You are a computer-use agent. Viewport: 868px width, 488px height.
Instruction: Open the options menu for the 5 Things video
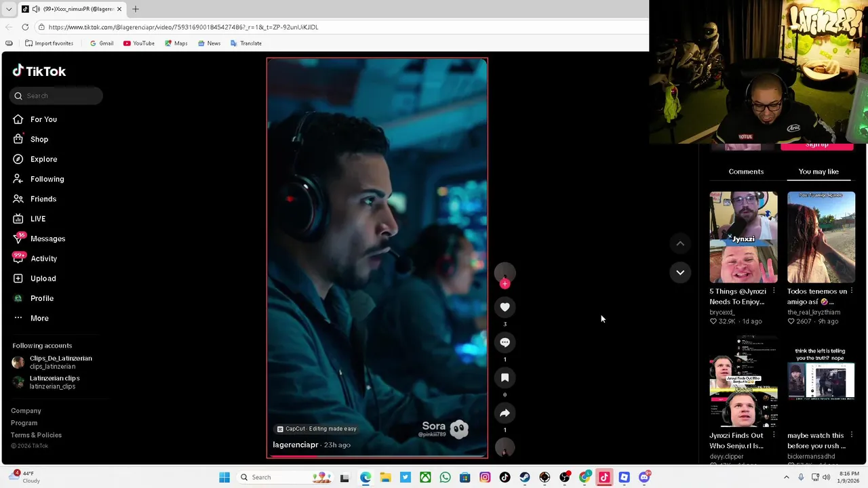(774, 291)
